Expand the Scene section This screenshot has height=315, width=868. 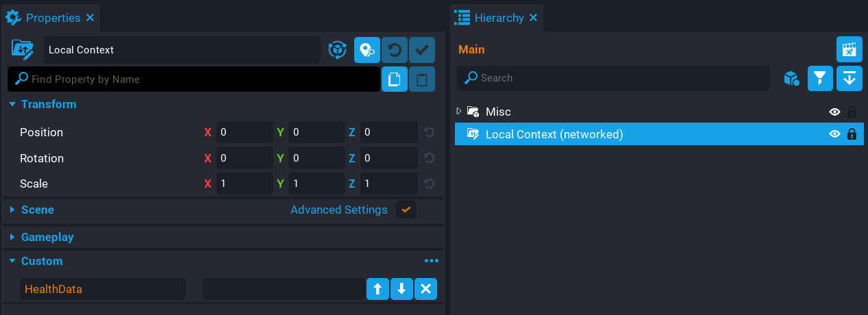[x=12, y=210]
